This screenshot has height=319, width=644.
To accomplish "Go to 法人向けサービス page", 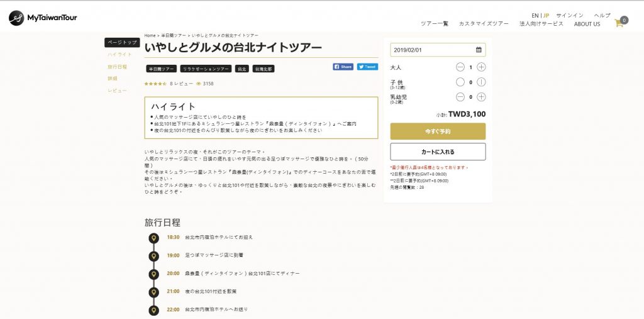I will coord(541,24).
